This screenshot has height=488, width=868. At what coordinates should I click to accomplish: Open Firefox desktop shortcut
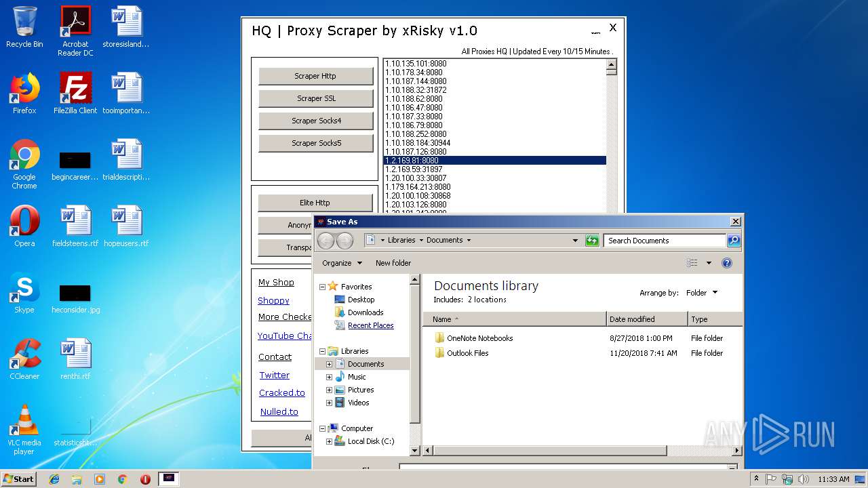click(24, 94)
